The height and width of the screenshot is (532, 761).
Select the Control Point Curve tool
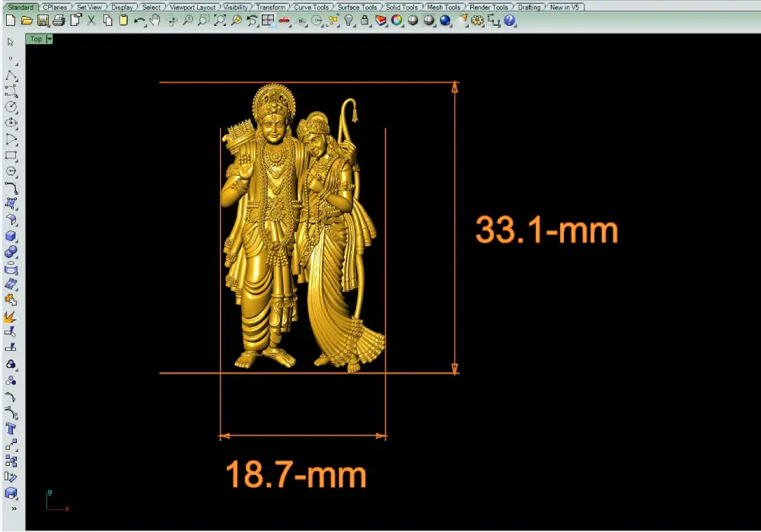(11, 91)
